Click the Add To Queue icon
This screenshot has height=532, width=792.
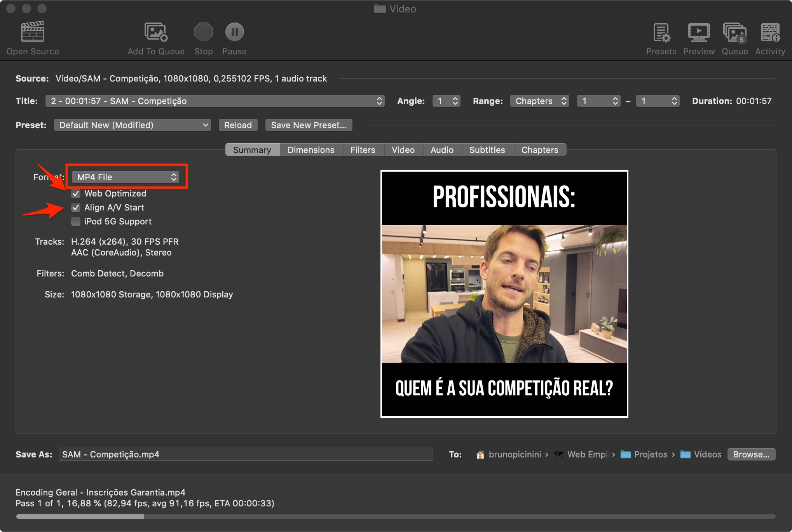point(156,32)
